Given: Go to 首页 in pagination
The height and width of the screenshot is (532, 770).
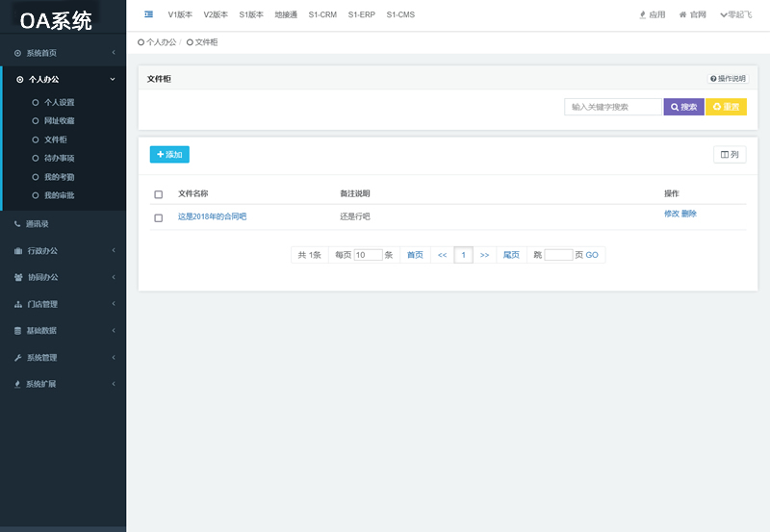Looking at the screenshot, I should [x=415, y=255].
